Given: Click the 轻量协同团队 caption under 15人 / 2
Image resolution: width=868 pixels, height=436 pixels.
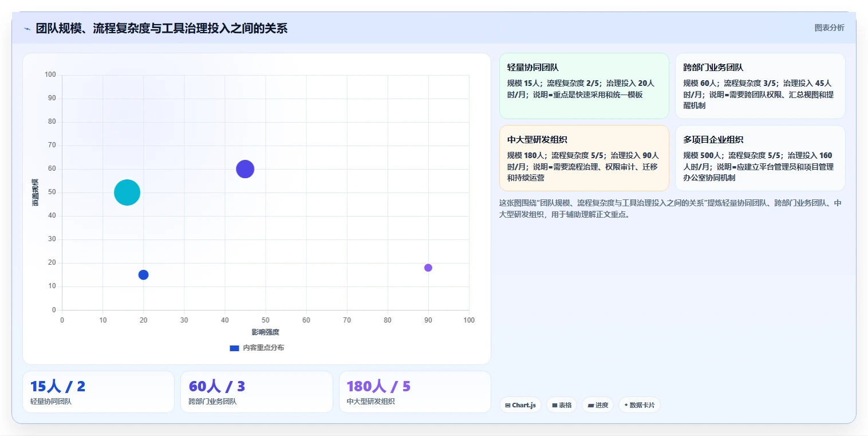Looking at the screenshot, I should click(51, 402).
